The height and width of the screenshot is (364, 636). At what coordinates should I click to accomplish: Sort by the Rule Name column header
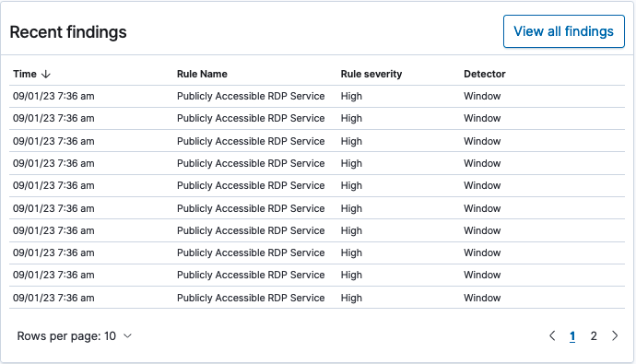tap(202, 74)
